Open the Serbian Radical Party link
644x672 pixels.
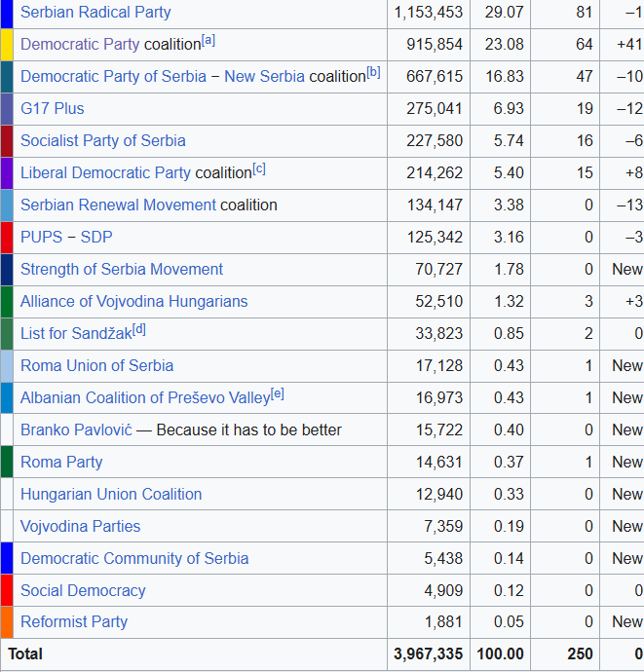pos(95,13)
